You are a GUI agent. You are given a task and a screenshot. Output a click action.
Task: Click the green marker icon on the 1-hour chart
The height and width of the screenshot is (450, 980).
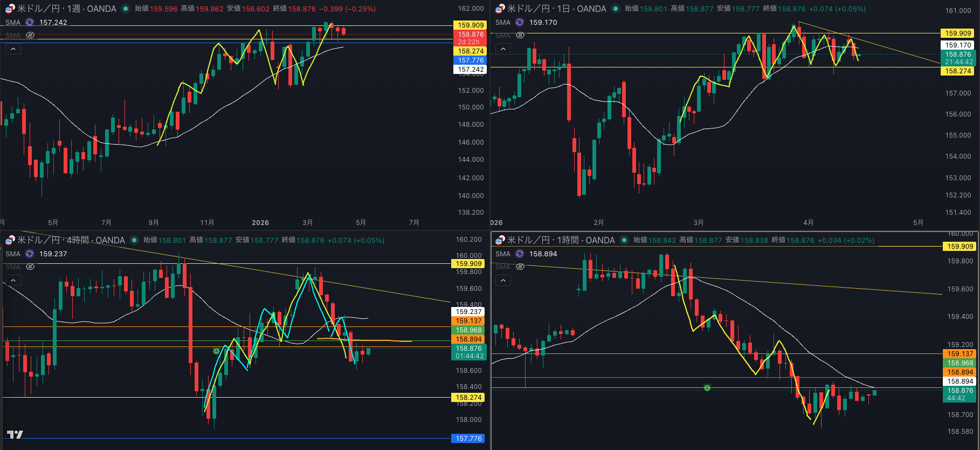(x=707, y=387)
